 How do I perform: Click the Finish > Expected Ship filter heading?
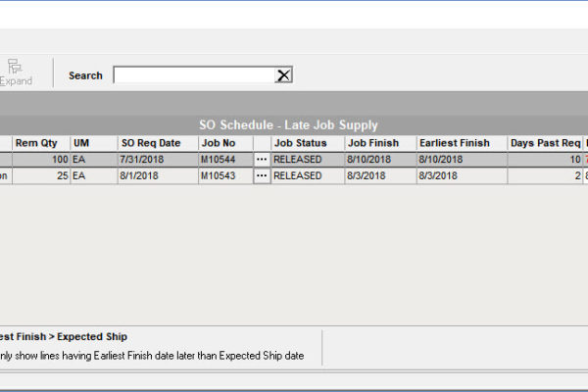(64, 337)
